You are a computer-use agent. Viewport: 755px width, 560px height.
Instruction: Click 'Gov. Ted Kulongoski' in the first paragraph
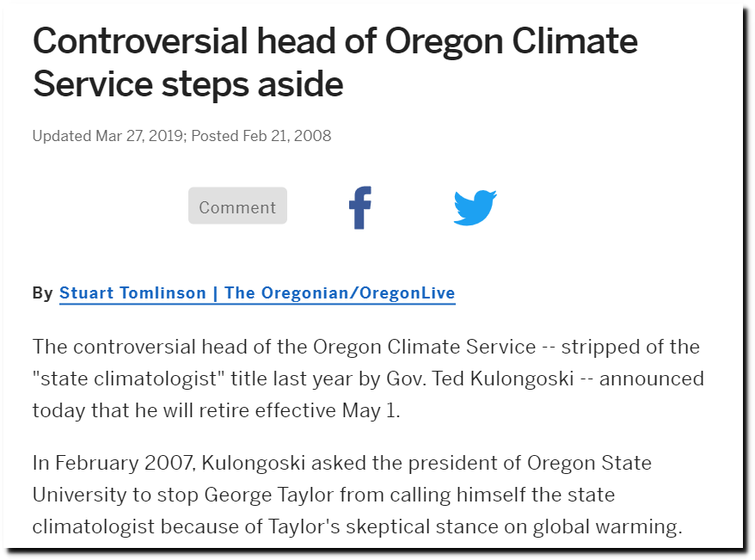(480, 378)
